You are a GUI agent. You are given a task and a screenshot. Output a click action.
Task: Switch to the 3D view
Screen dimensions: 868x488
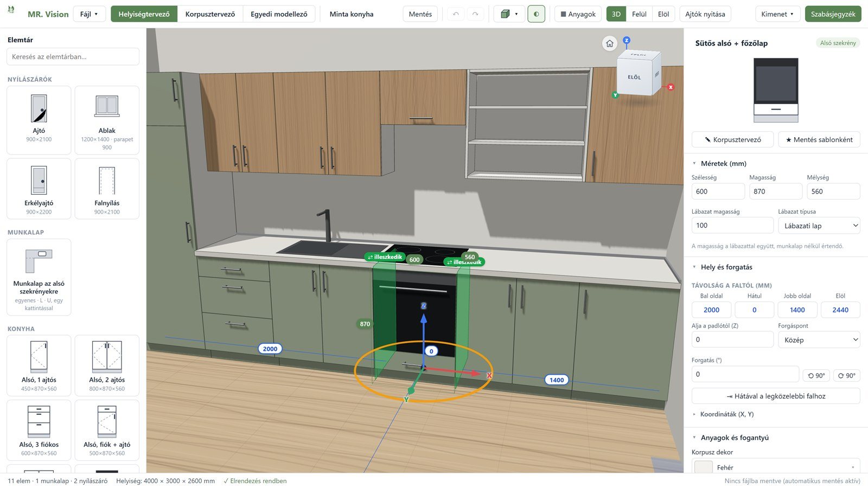(616, 14)
